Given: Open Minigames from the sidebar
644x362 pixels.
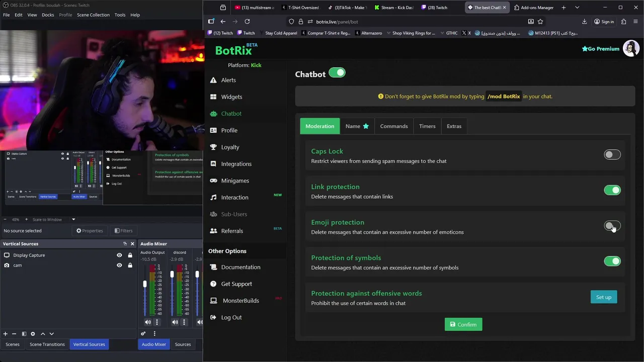Looking at the screenshot, I should (235, 180).
